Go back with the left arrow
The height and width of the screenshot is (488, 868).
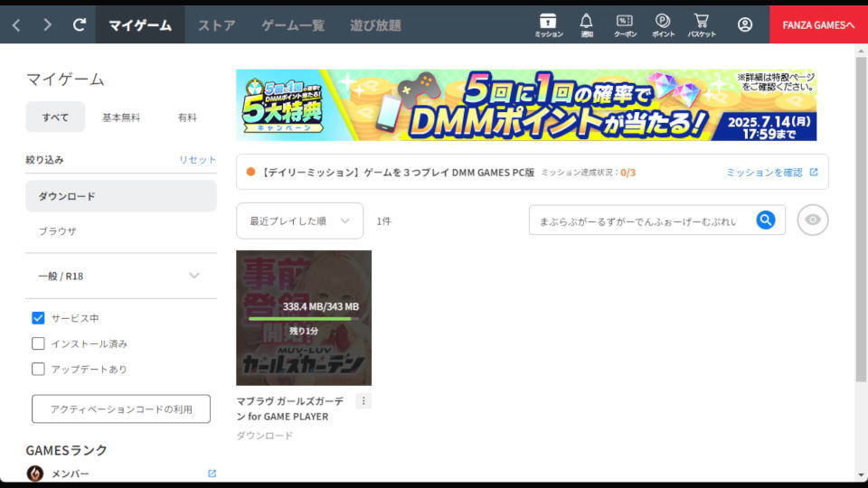(x=16, y=25)
